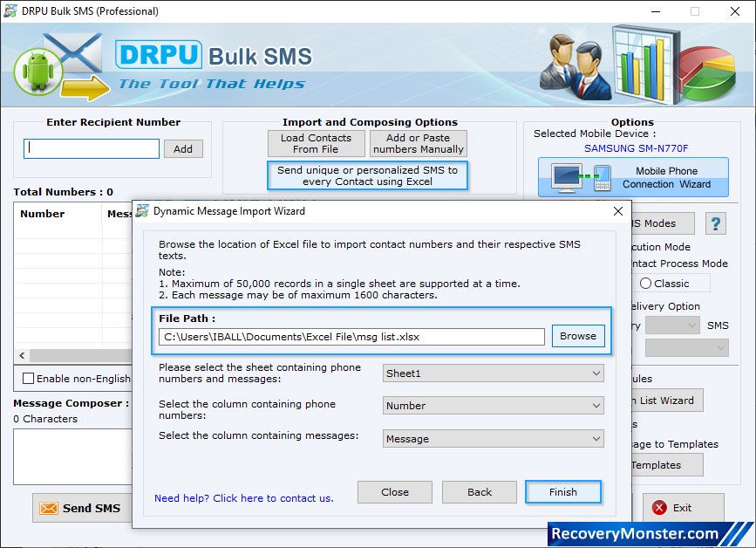Click the DRPU app icon in title bar
This screenshot has height=548, width=756.
[x=10, y=12]
